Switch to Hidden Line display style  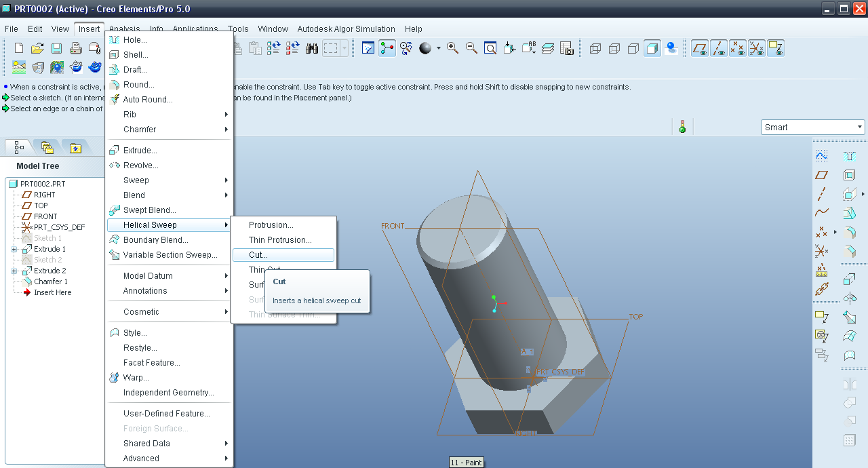tap(614, 48)
